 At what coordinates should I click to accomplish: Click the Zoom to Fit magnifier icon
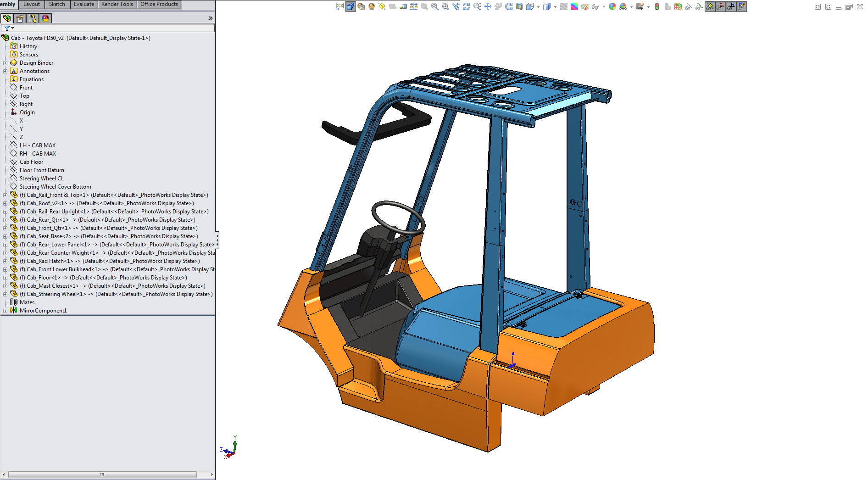click(x=435, y=6)
